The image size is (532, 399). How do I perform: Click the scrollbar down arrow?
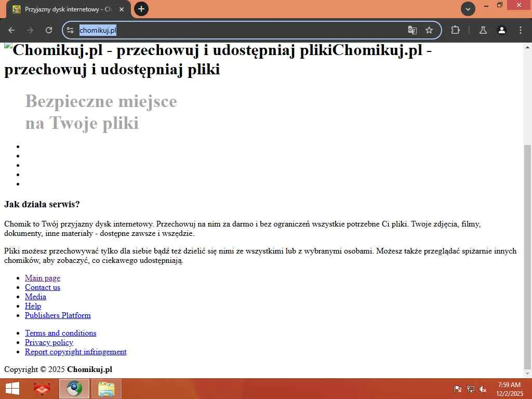pyautogui.click(x=527, y=374)
